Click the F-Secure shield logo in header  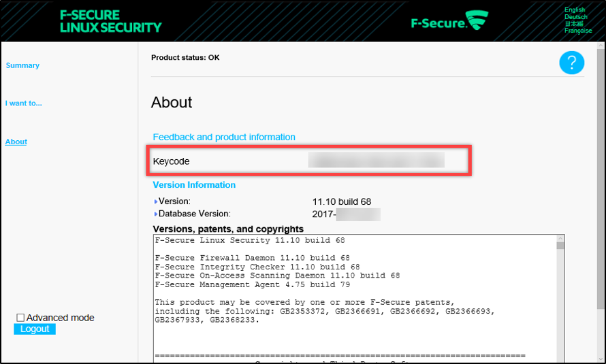coord(477,21)
